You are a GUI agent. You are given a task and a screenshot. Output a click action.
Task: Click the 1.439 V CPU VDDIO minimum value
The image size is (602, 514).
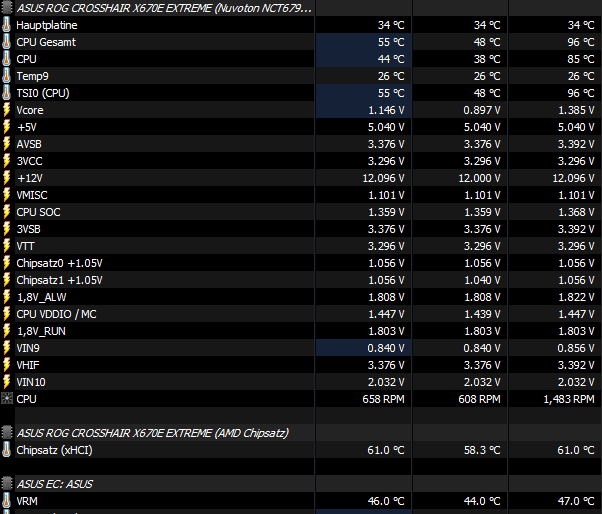[482, 314]
